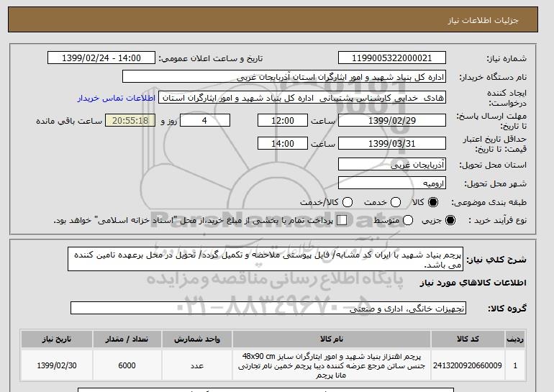Click the need number field 1199005322000021
Viewport: 554px width, 392px height.
(x=391, y=58)
